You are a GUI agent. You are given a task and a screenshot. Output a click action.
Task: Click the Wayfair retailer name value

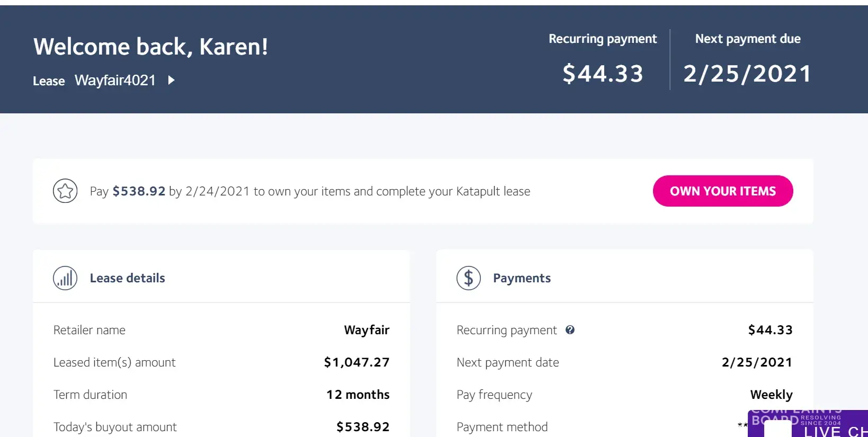pyautogui.click(x=366, y=330)
